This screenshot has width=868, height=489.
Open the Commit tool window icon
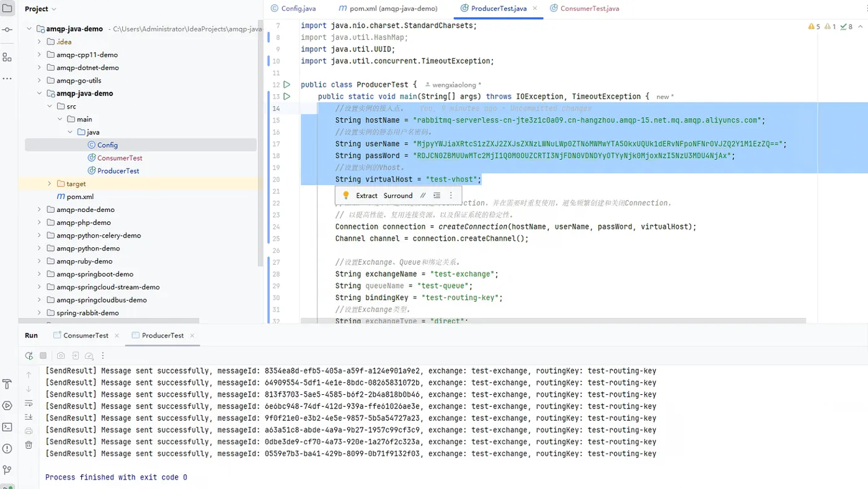[x=7, y=30]
